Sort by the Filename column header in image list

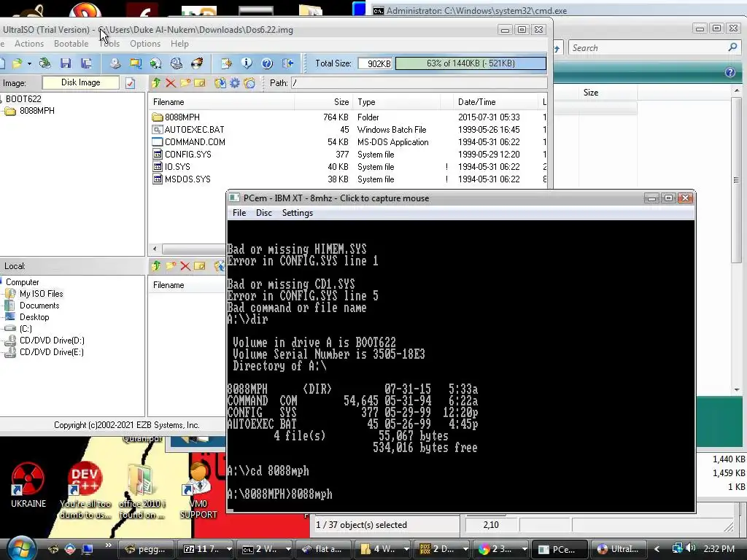point(222,102)
